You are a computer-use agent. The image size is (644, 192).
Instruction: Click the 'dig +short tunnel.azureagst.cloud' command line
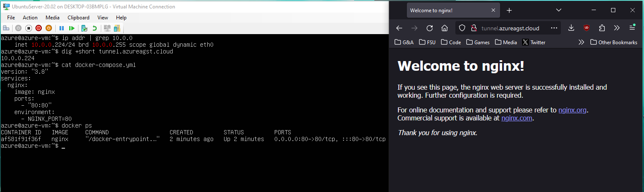[117, 51]
